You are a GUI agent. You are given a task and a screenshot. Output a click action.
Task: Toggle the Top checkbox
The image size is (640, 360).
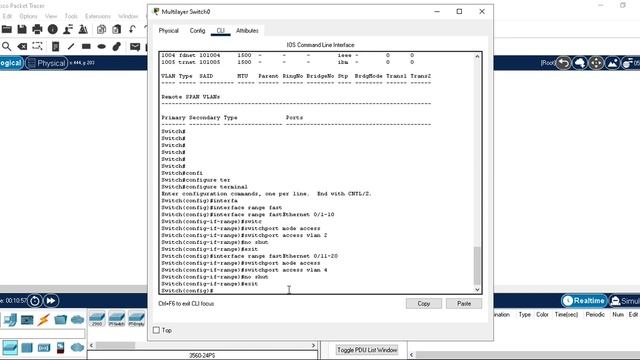156,330
